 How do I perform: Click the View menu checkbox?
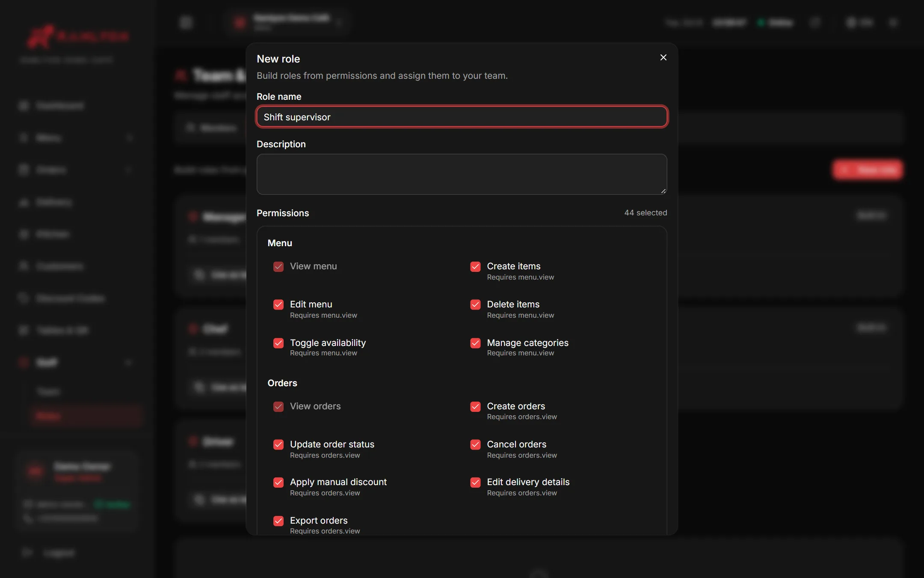278,267
